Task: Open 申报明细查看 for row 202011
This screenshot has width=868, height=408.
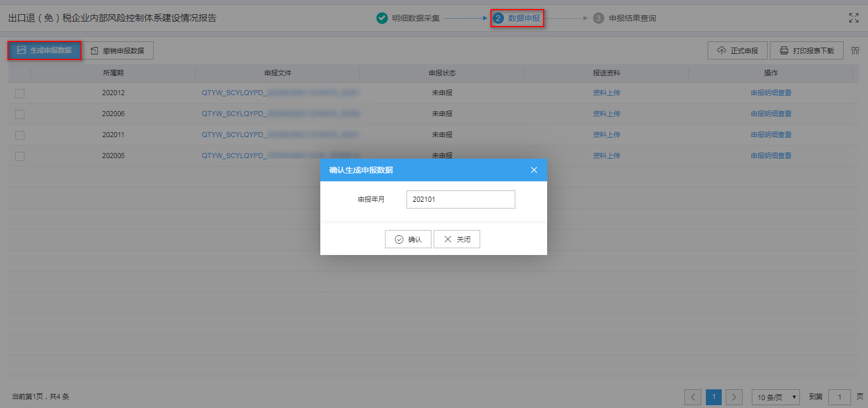Action: point(771,135)
